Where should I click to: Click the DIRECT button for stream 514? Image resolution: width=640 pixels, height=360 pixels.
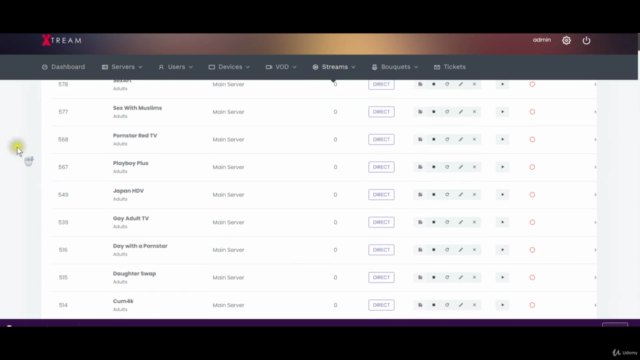point(381,305)
